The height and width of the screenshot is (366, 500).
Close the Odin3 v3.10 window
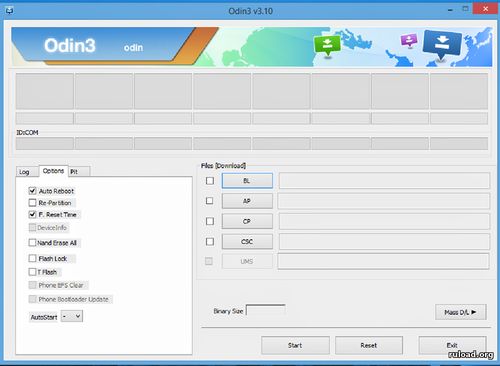click(x=485, y=9)
